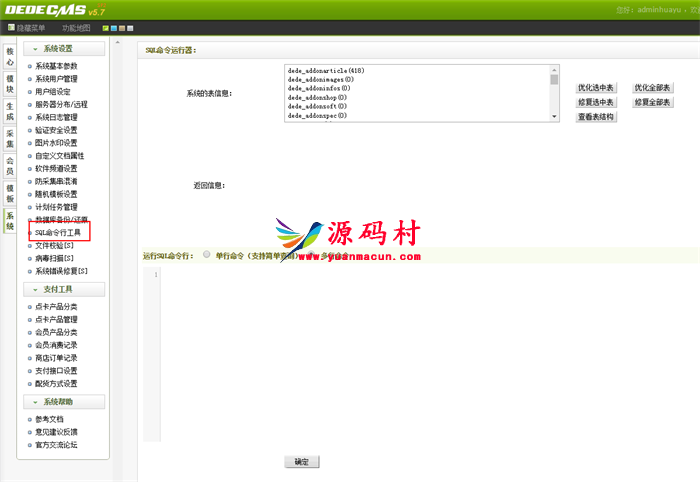Viewport: 700px width, 482px height.
Task: Select the 单行命令 radio button
Action: [x=206, y=255]
